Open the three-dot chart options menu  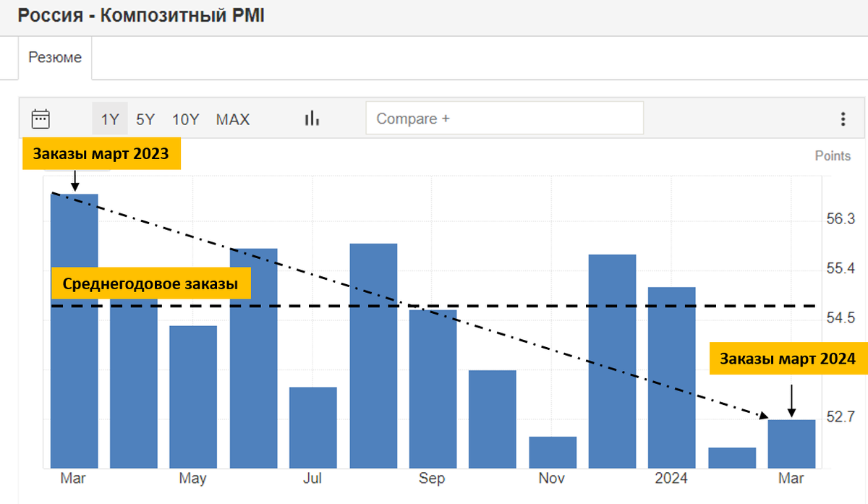(843, 119)
